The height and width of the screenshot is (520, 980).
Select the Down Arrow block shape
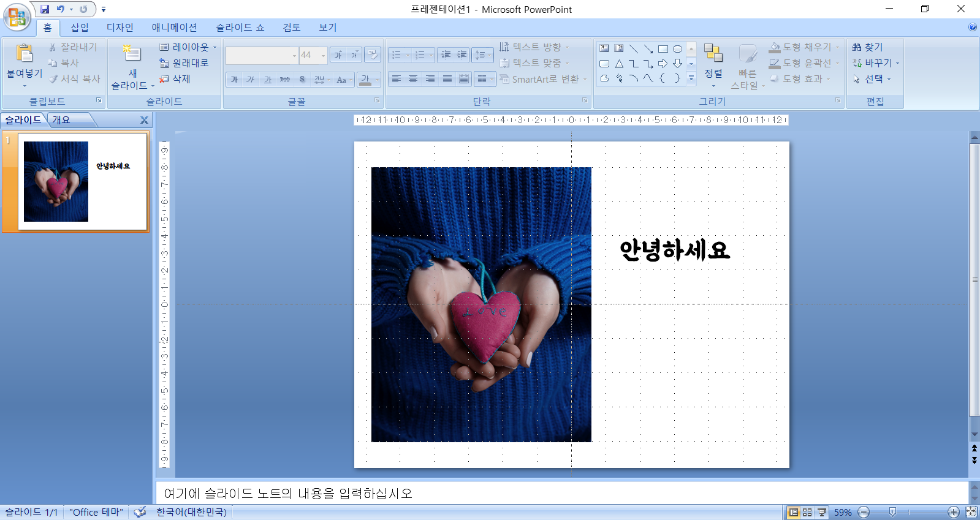tap(678, 64)
